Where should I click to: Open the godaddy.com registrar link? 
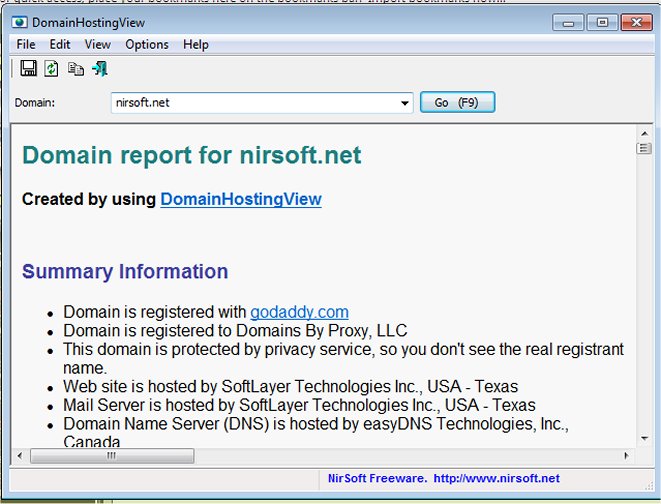click(299, 312)
